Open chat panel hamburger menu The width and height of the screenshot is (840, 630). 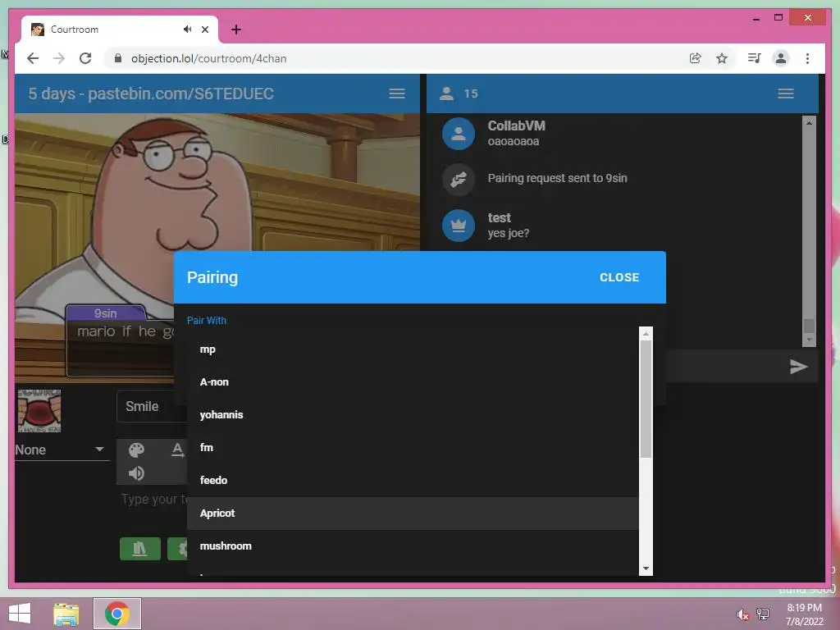pyautogui.click(x=785, y=94)
